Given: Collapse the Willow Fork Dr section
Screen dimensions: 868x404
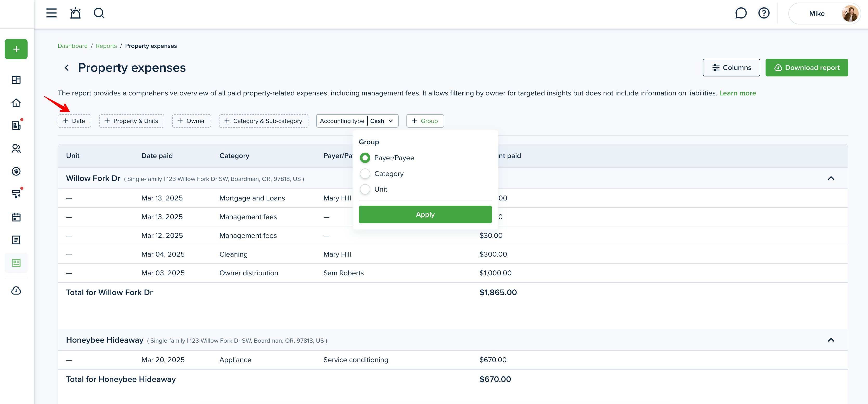Looking at the screenshot, I should pyautogui.click(x=831, y=178).
